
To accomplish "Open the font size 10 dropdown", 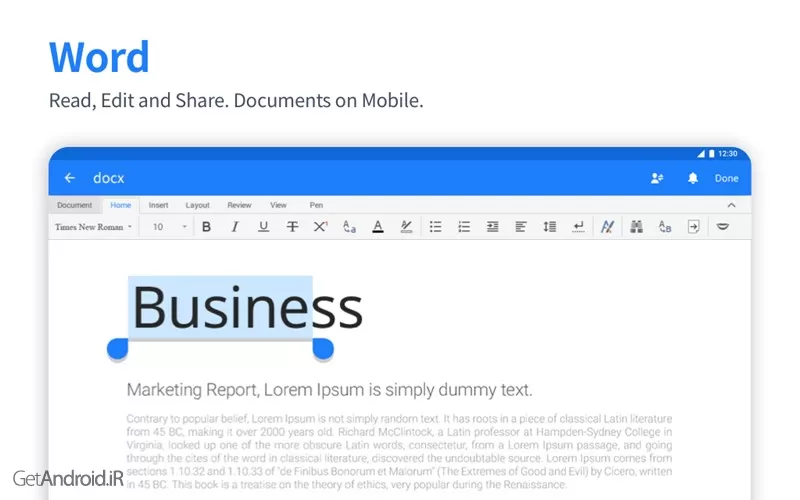I will (x=169, y=227).
